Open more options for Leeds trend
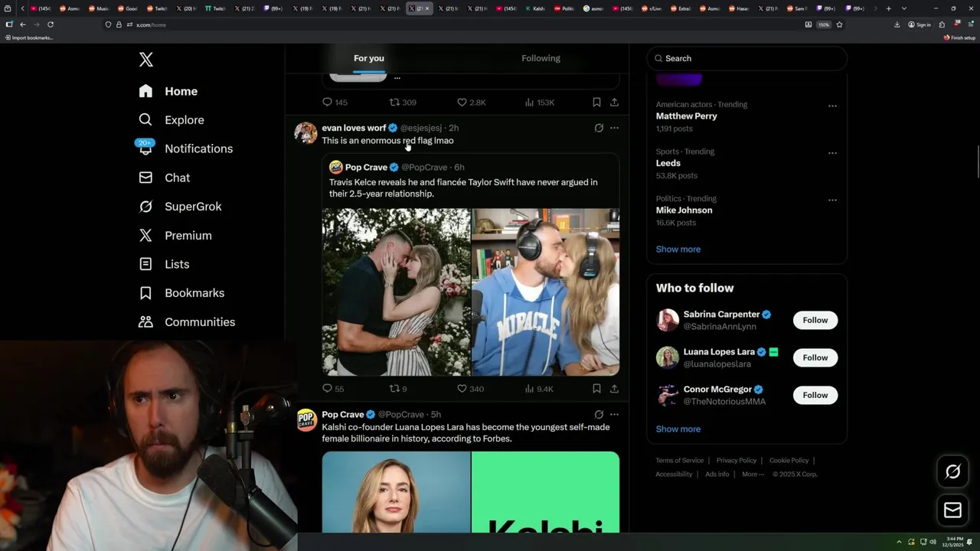980x551 pixels. tap(832, 153)
